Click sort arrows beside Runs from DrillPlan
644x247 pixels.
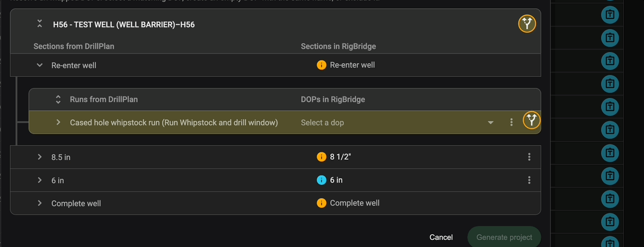point(58,100)
